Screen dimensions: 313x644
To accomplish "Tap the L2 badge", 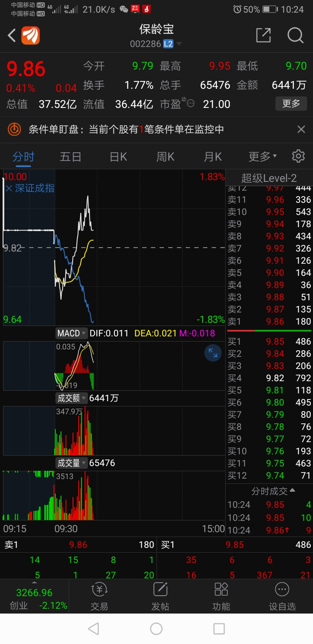I will click(168, 44).
